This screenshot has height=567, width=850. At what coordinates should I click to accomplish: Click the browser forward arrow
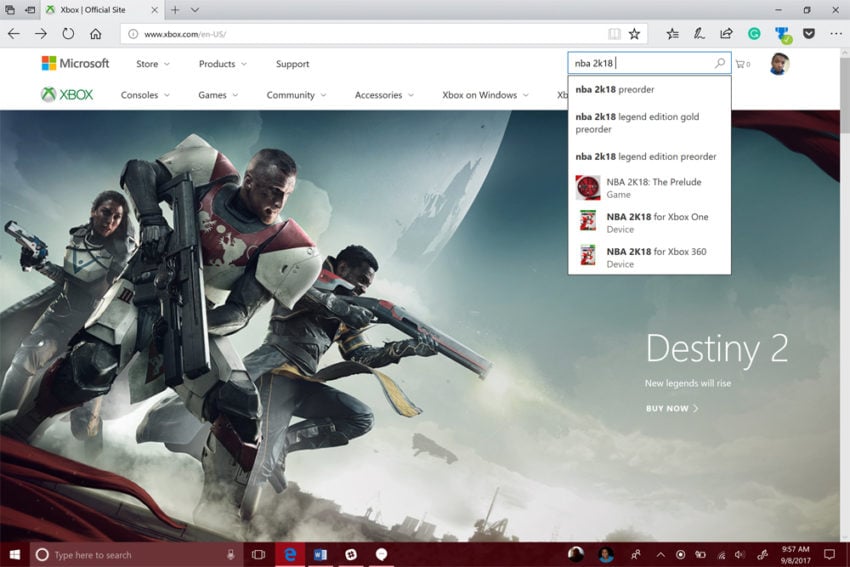tap(41, 34)
